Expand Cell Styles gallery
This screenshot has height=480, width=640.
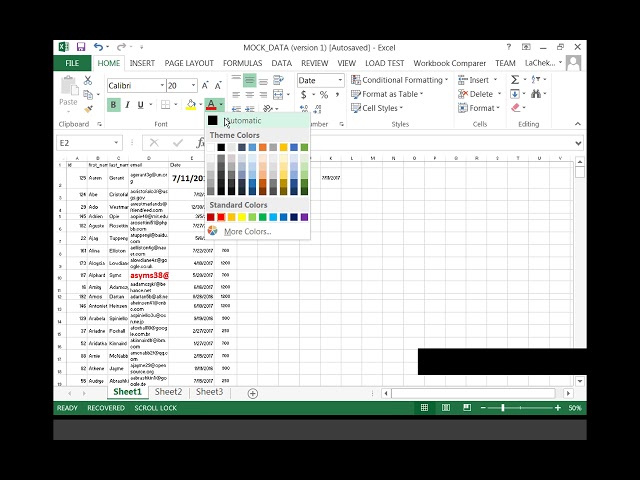377,108
